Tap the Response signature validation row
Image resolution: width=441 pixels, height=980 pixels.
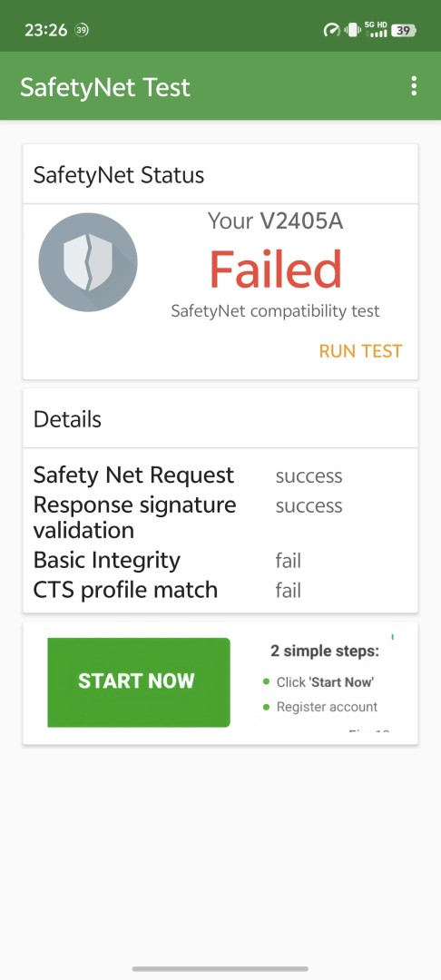220,517
